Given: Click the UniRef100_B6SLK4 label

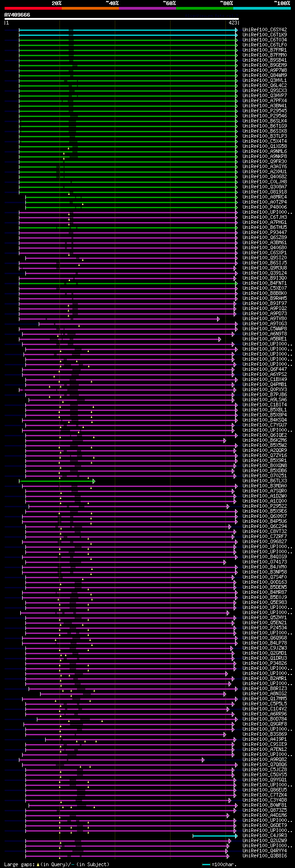Looking at the screenshot, I should pyautogui.click(x=265, y=121).
